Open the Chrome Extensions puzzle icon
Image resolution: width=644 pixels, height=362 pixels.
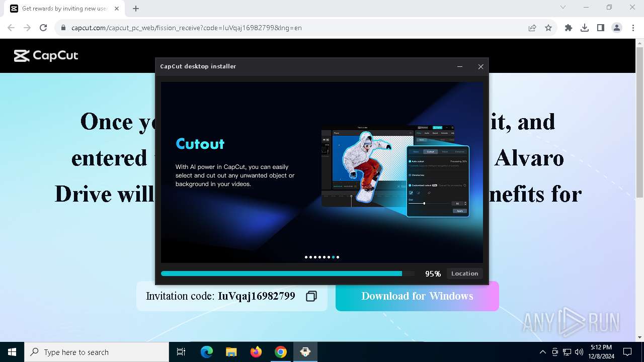point(569,28)
